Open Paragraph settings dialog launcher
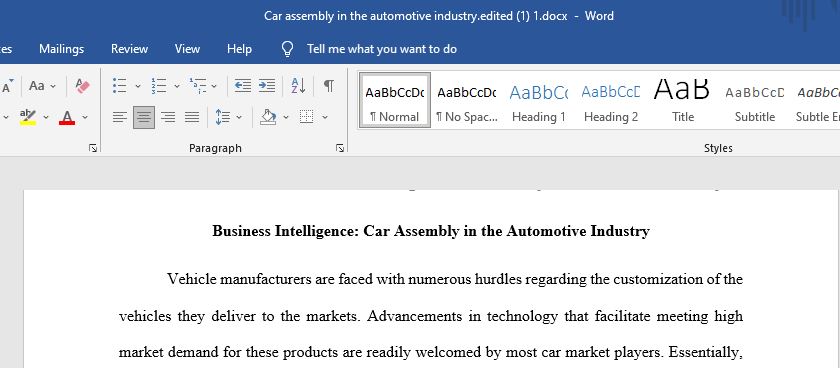 click(x=340, y=148)
